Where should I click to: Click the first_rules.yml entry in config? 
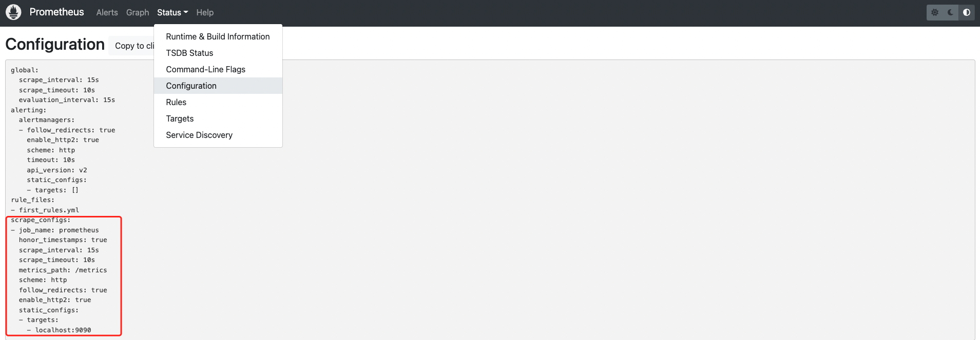49,210
